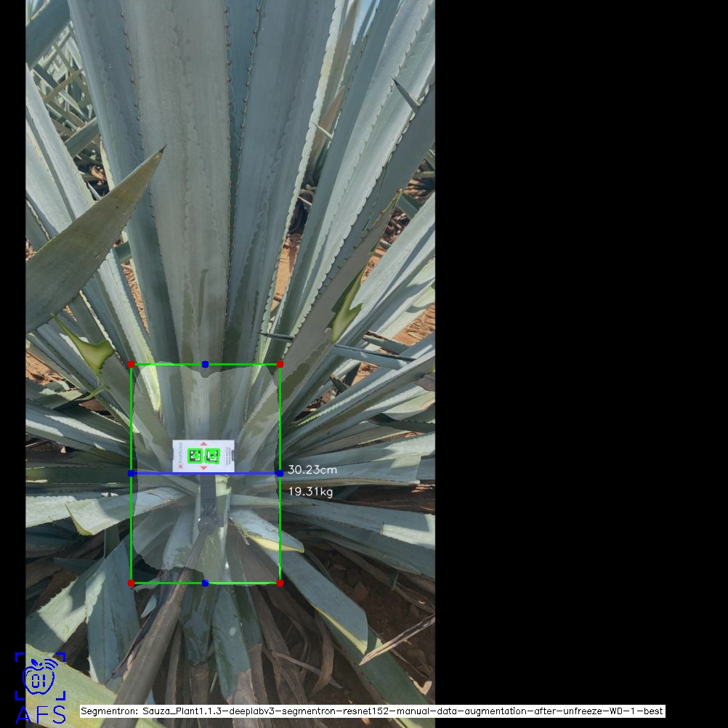Click the bottom-left red corner point of the bounding box

(131, 583)
